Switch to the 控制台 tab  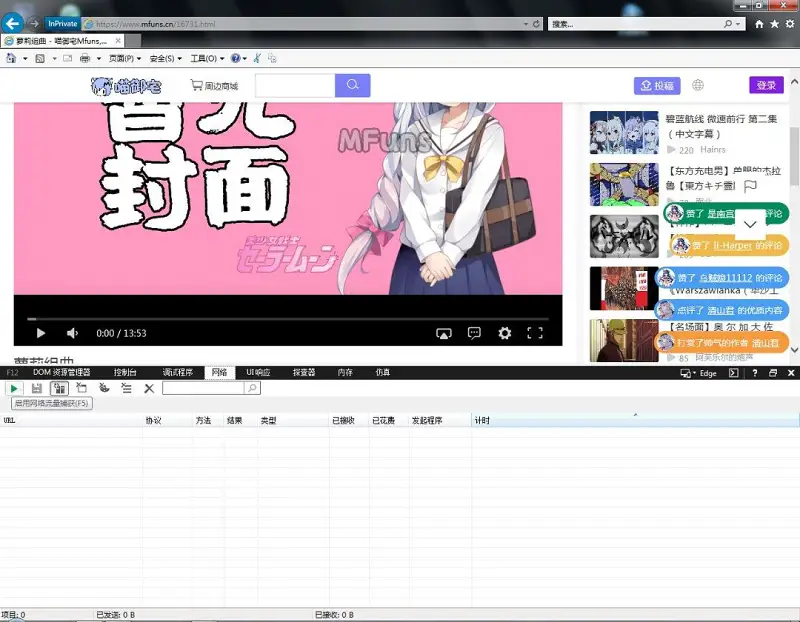125,372
